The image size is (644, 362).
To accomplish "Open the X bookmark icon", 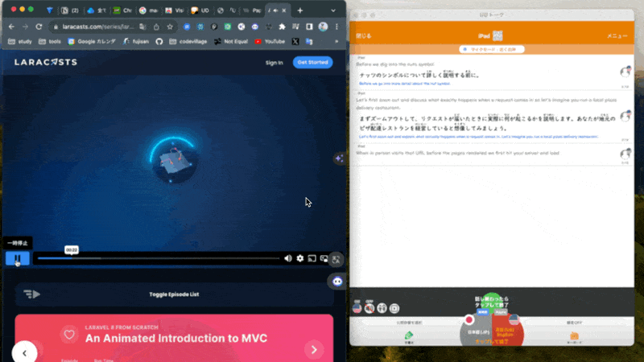I will click(x=295, y=42).
